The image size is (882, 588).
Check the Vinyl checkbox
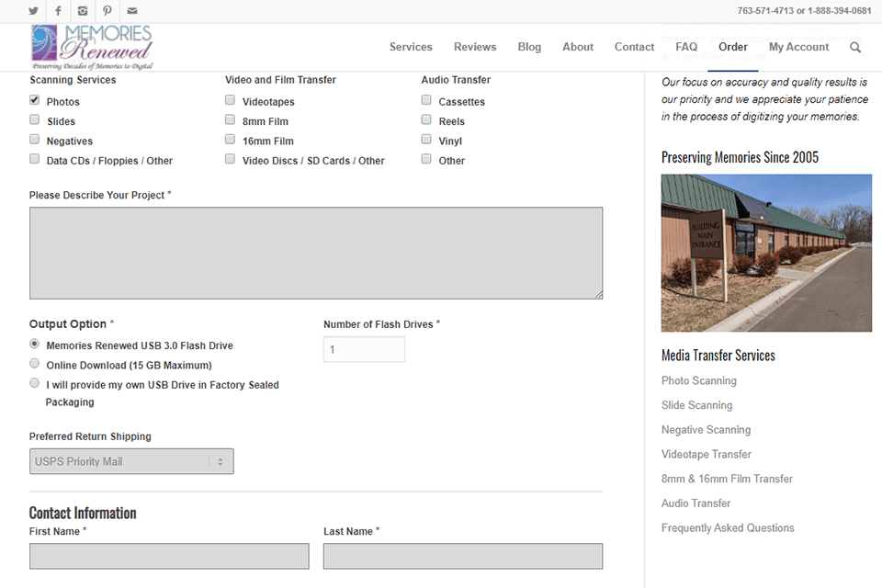tap(426, 140)
